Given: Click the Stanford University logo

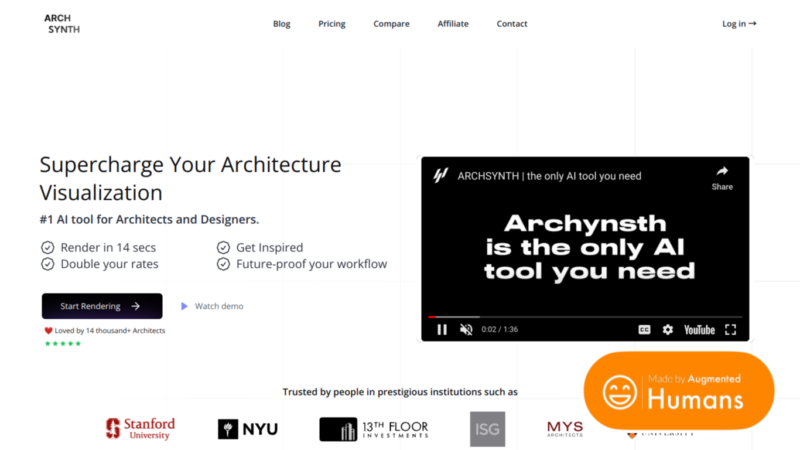Looking at the screenshot, I should click(141, 429).
